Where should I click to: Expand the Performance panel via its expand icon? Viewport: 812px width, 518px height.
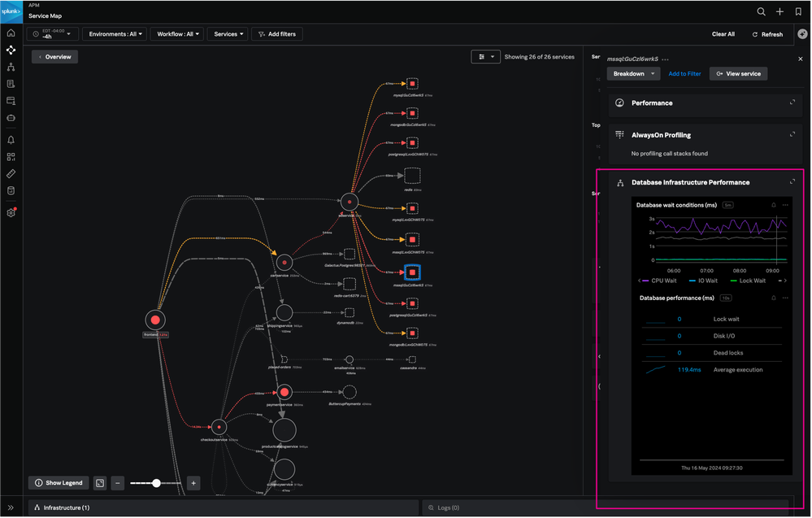click(792, 102)
